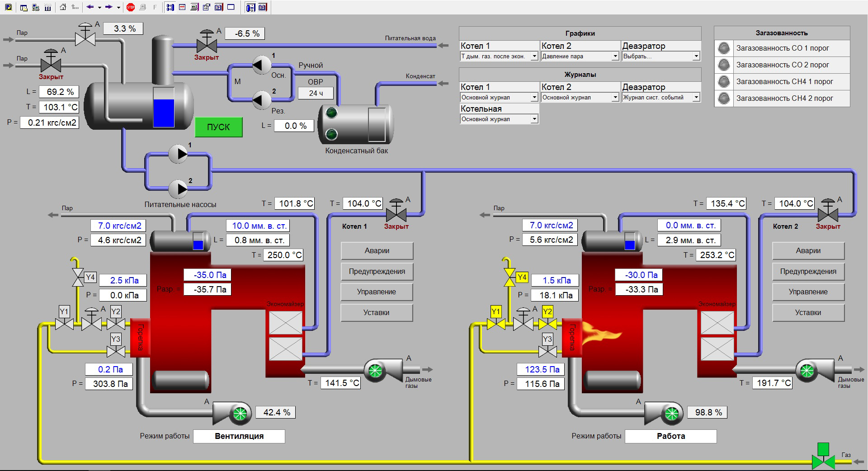868x471 pixels.
Task: Open Котел 2 Аварии panel
Action: click(808, 251)
